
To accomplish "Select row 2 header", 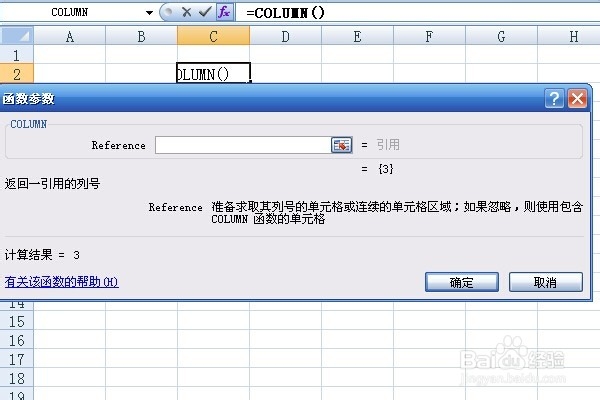I will tap(16, 74).
